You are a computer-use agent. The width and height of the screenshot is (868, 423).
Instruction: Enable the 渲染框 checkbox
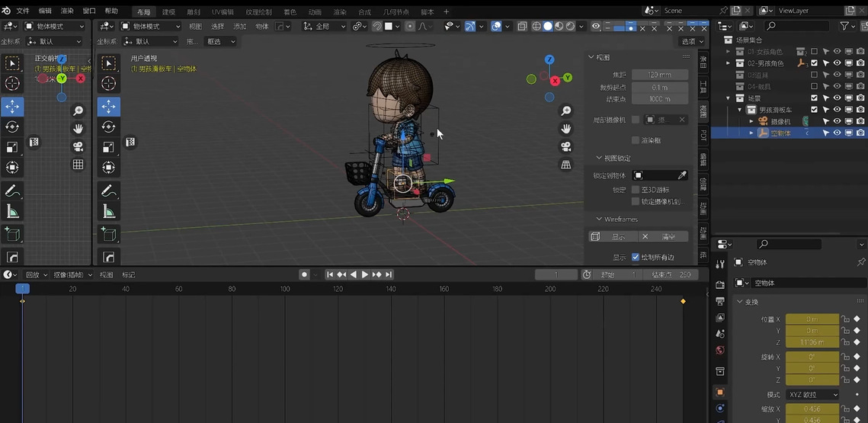636,140
